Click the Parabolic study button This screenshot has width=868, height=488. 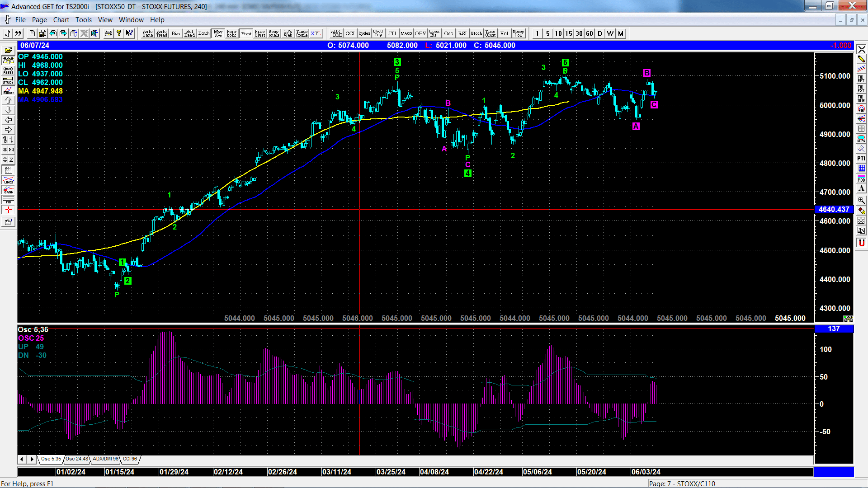pos(232,33)
